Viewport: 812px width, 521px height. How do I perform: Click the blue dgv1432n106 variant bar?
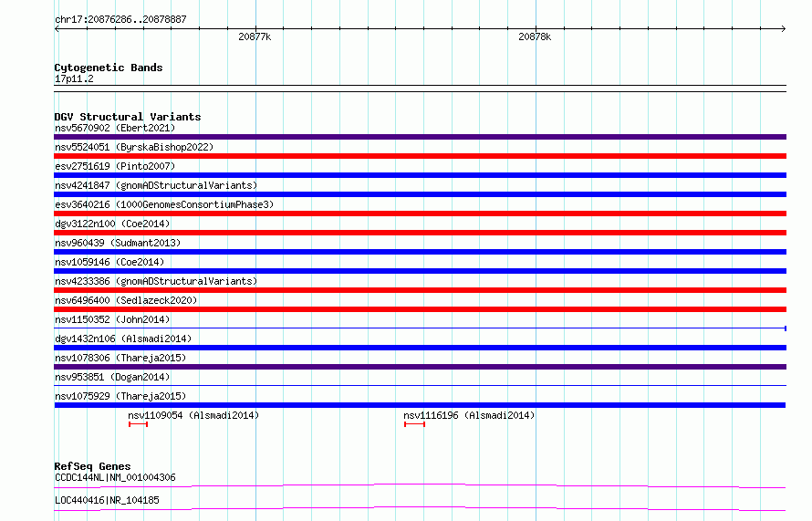420,348
